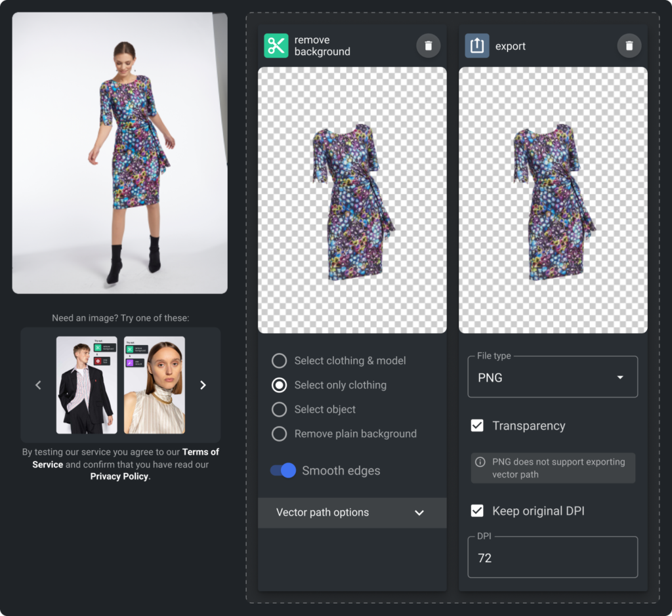Image resolution: width=672 pixels, height=616 pixels.
Task: Go to previous sample images arrow
Action: tap(38, 385)
